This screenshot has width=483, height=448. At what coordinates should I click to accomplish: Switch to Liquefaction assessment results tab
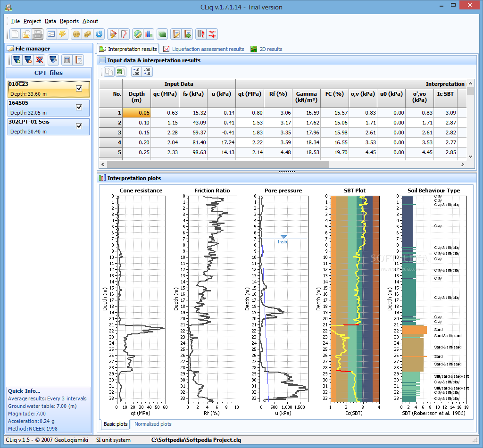(x=204, y=49)
